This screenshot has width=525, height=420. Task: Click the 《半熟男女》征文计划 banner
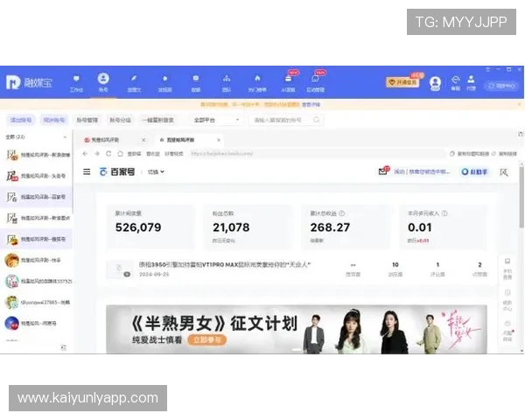point(297,329)
